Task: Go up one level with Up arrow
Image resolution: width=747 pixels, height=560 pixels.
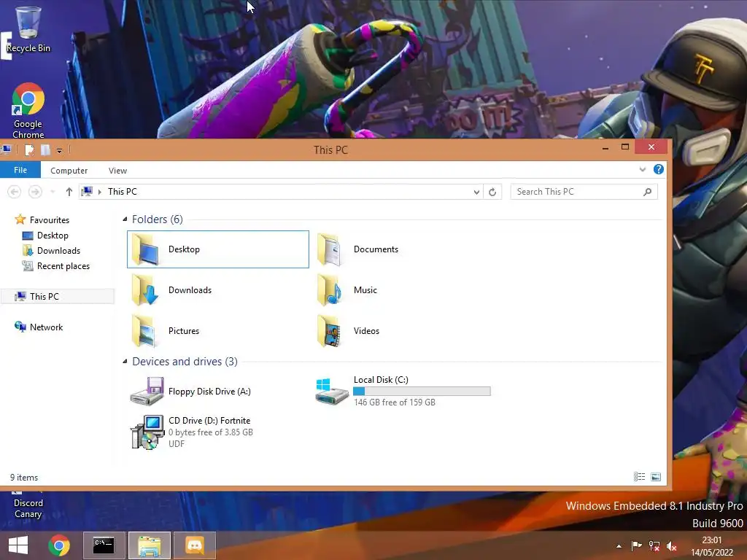Action: [69, 192]
